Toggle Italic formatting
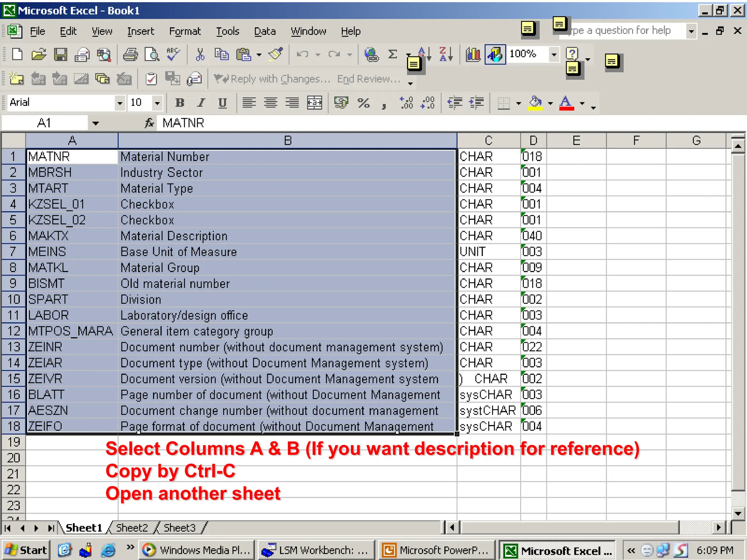 pos(201,103)
